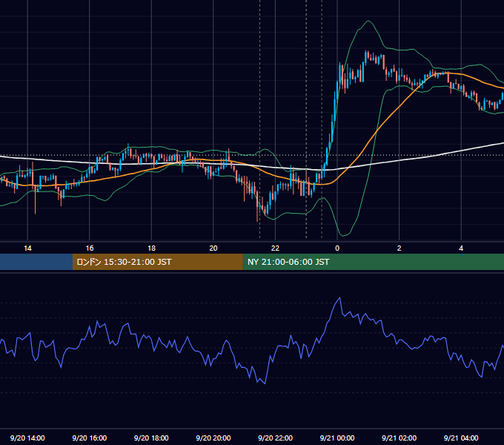Click the ロンドン 15:30-21:00 JST session bar
The width and height of the screenshot is (504, 445).
pyautogui.click(x=157, y=262)
